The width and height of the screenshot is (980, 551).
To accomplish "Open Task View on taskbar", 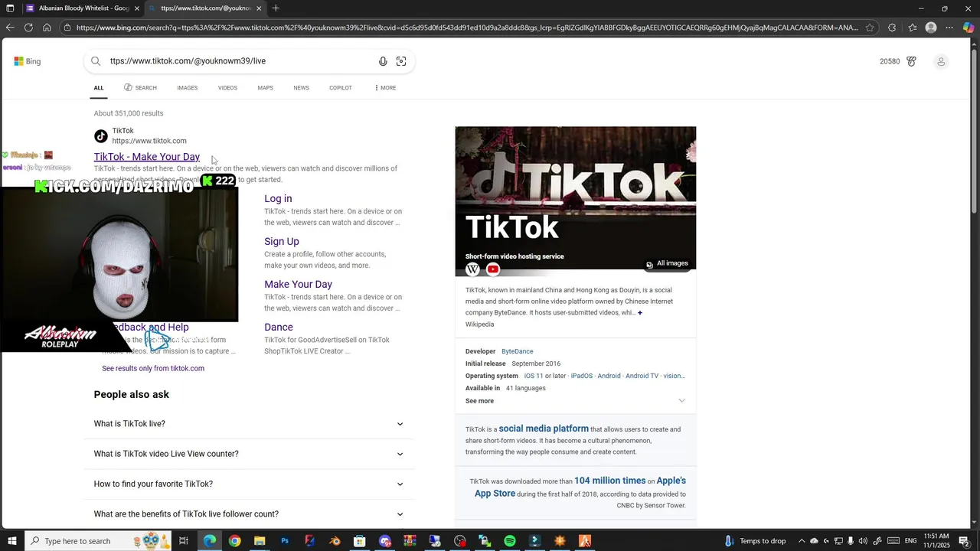I will point(184,541).
